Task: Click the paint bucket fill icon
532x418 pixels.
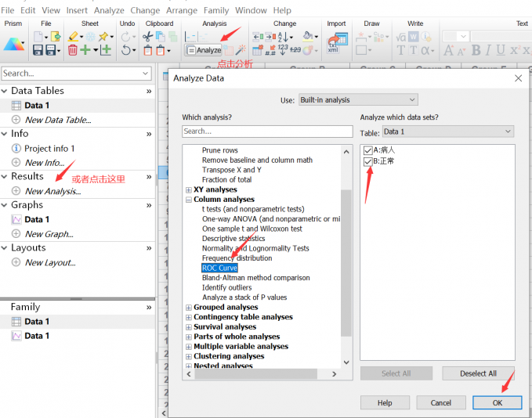Action: (x=308, y=36)
